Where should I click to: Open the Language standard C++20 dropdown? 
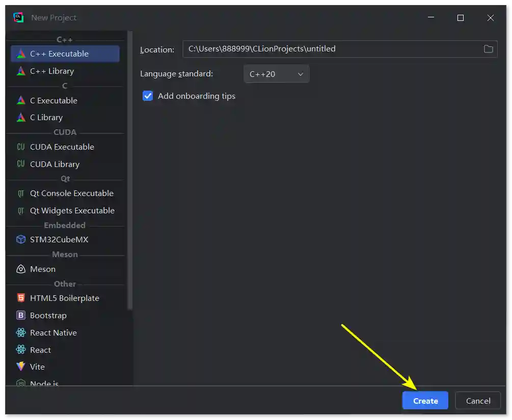276,74
